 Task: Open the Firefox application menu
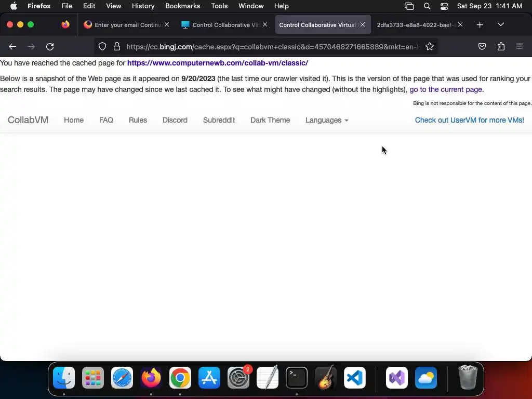(x=39, y=6)
